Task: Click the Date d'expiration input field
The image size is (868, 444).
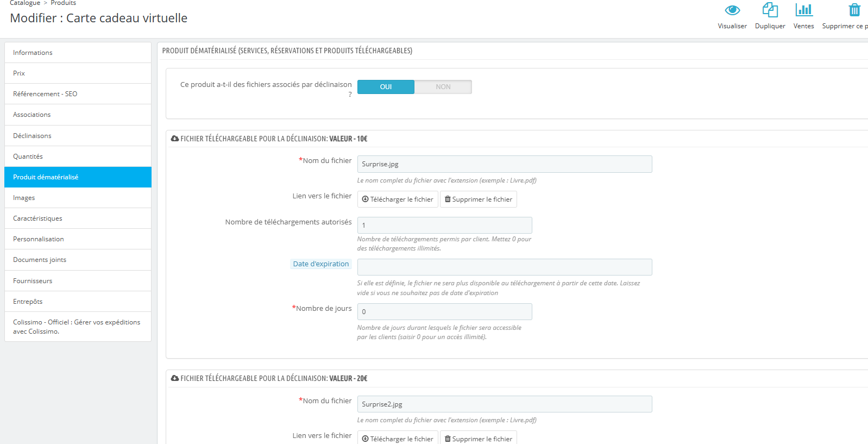Action: coord(504,267)
